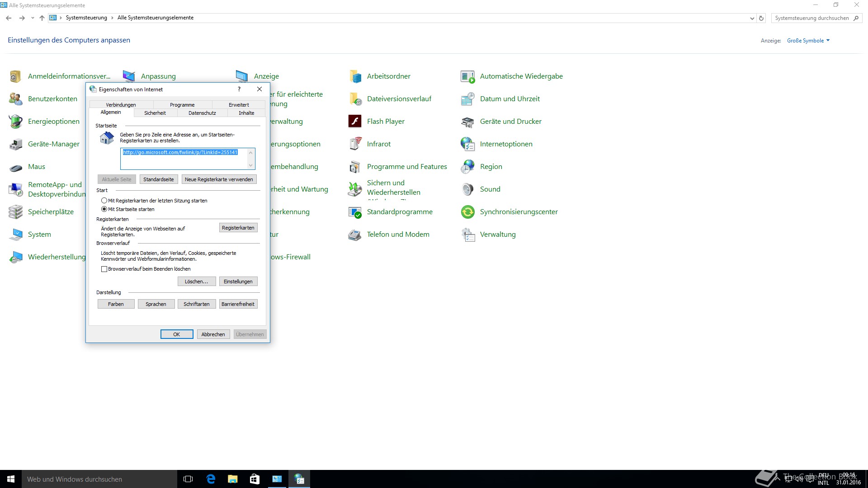Image resolution: width=868 pixels, height=488 pixels.
Task: Open the Flash Player control panel icon
Action: point(355,121)
